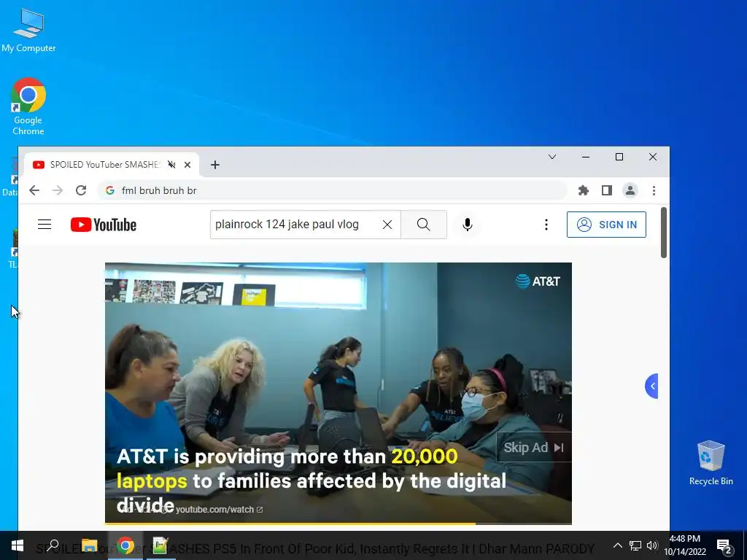Reload the YouTube page
This screenshot has height=560, width=747.
81,190
